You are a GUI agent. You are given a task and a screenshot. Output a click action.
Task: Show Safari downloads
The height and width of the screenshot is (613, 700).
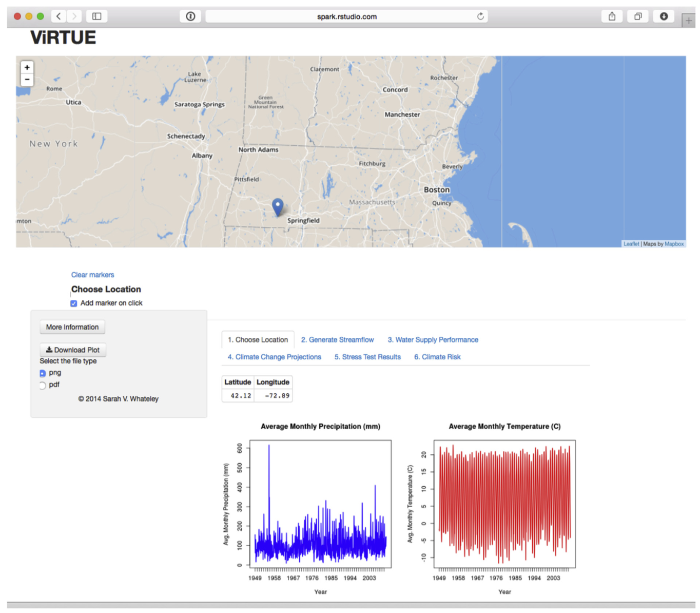[664, 16]
